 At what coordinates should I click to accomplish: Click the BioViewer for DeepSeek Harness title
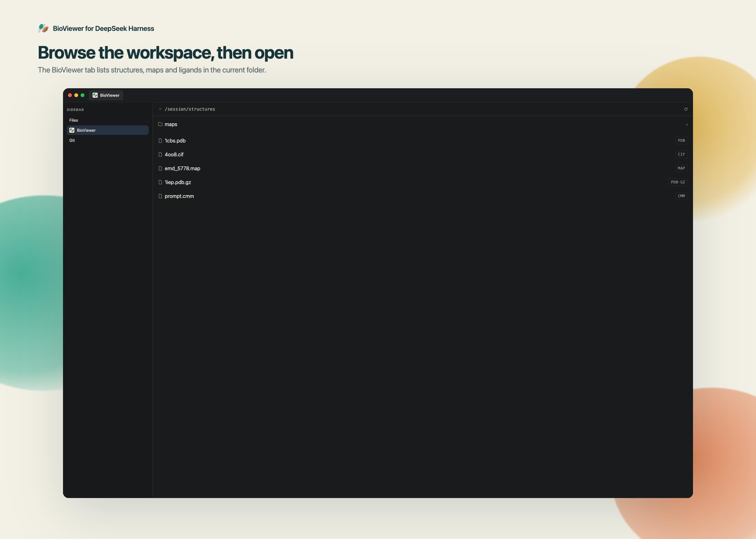click(x=103, y=29)
